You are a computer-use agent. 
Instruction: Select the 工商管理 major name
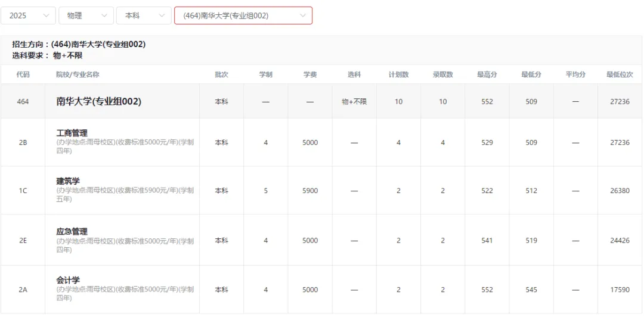(72, 133)
